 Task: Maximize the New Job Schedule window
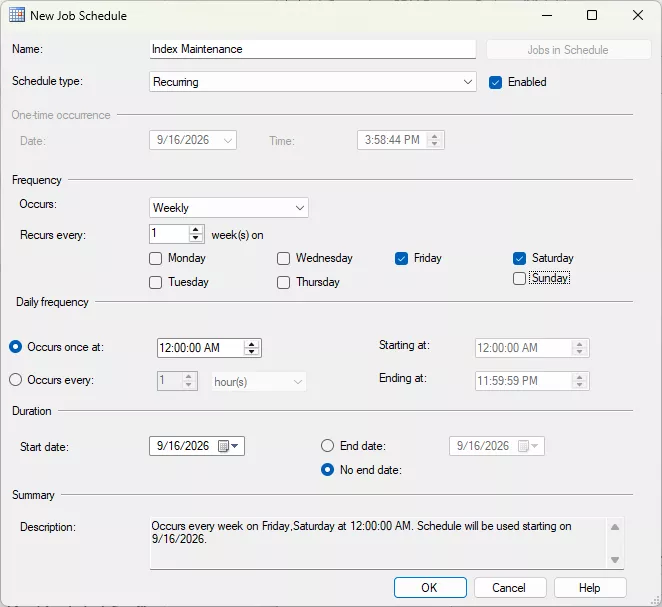coord(592,16)
